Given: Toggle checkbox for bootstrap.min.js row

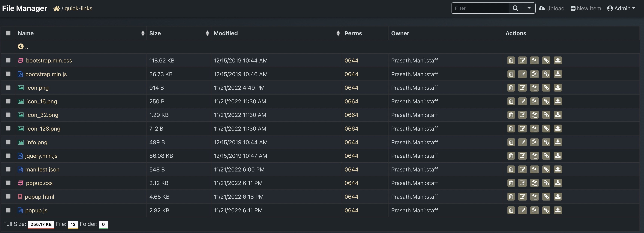Looking at the screenshot, I should [x=8, y=74].
